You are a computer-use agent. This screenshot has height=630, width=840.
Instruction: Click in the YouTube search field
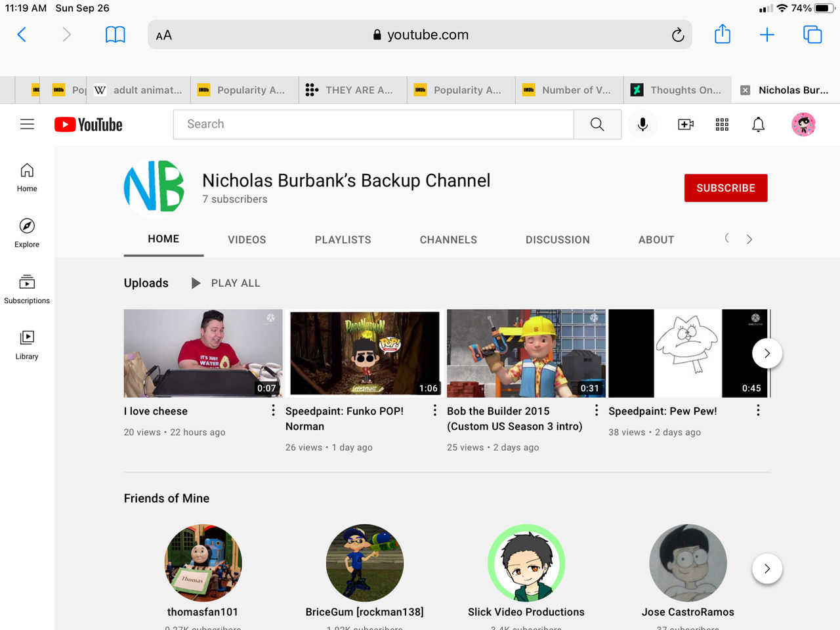[373, 124]
